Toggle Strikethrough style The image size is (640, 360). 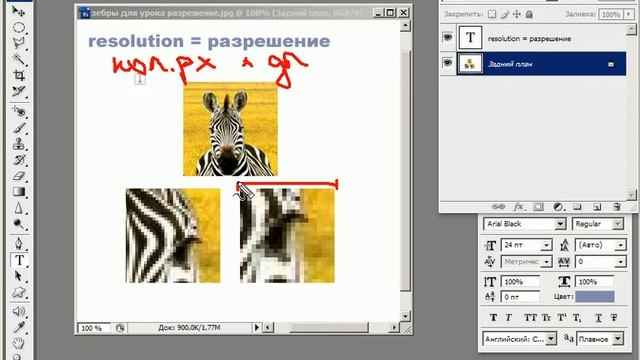point(614,317)
